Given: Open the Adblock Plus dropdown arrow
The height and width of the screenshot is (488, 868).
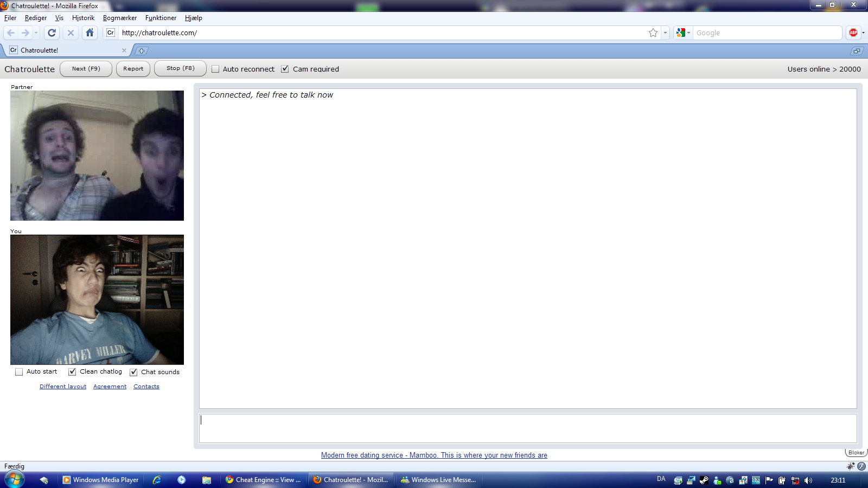Looking at the screenshot, I should (x=863, y=33).
